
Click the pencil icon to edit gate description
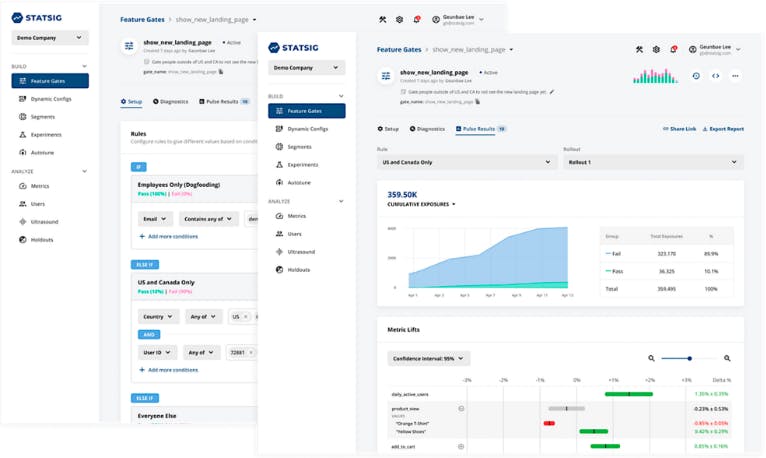click(x=552, y=91)
